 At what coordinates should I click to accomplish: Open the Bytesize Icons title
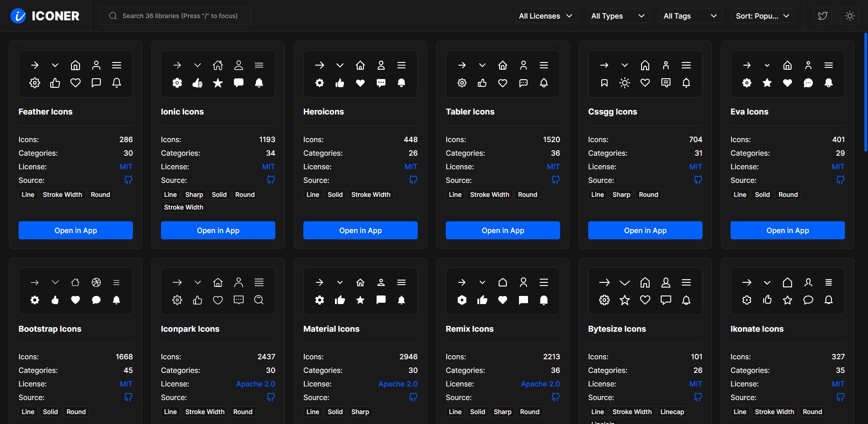[x=617, y=329]
